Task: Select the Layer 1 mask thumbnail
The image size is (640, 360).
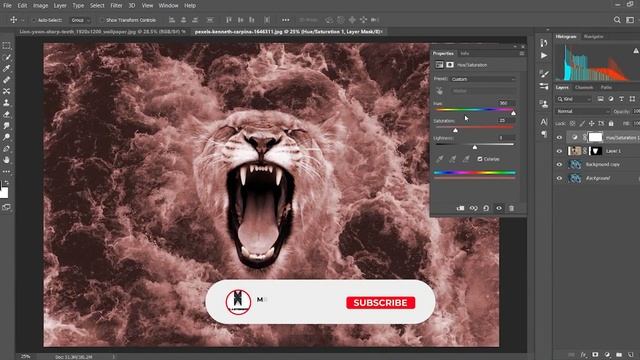Action: pyautogui.click(x=596, y=151)
